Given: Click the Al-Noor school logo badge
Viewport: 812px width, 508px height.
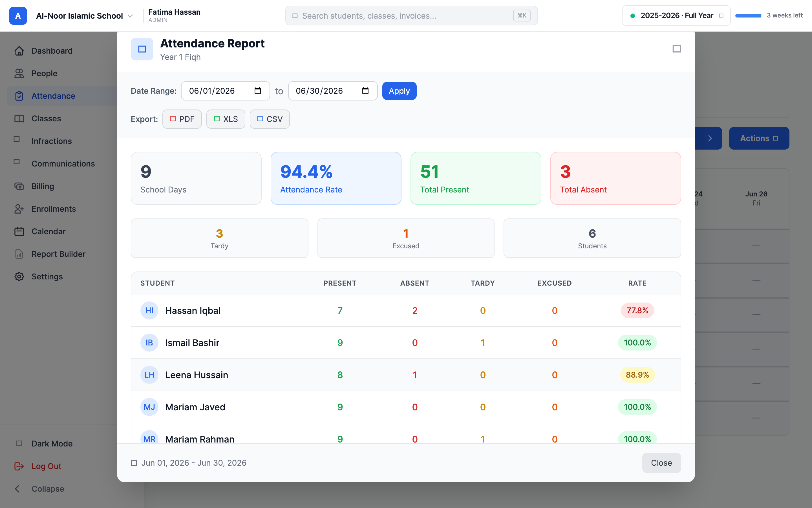Looking at the screenshot, I should coord(18,16).
